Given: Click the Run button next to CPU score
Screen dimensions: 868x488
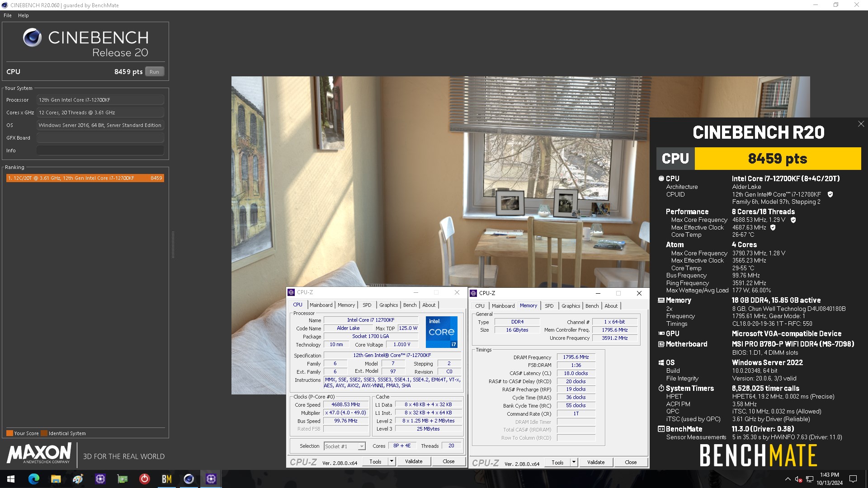Looking at the screenshot, I should (x=154, y=72).
